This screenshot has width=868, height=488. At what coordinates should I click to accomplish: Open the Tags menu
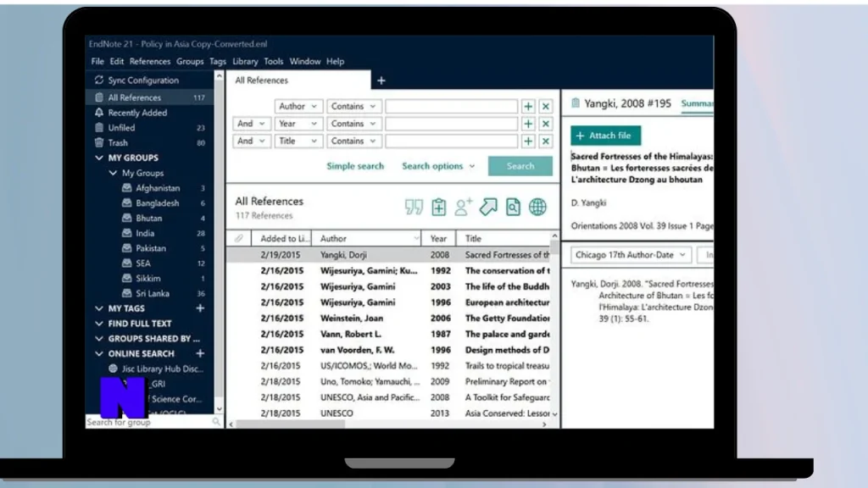tap(218, 61)
